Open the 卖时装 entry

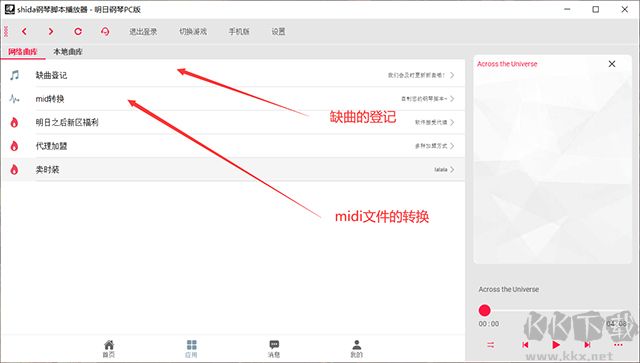(233, 169)
